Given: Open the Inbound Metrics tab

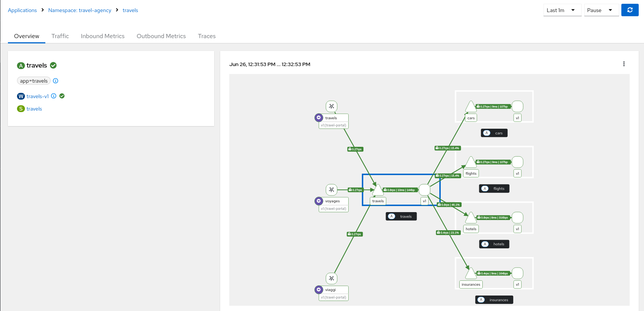Looking at the screenshot, I should tap(102, 36).
